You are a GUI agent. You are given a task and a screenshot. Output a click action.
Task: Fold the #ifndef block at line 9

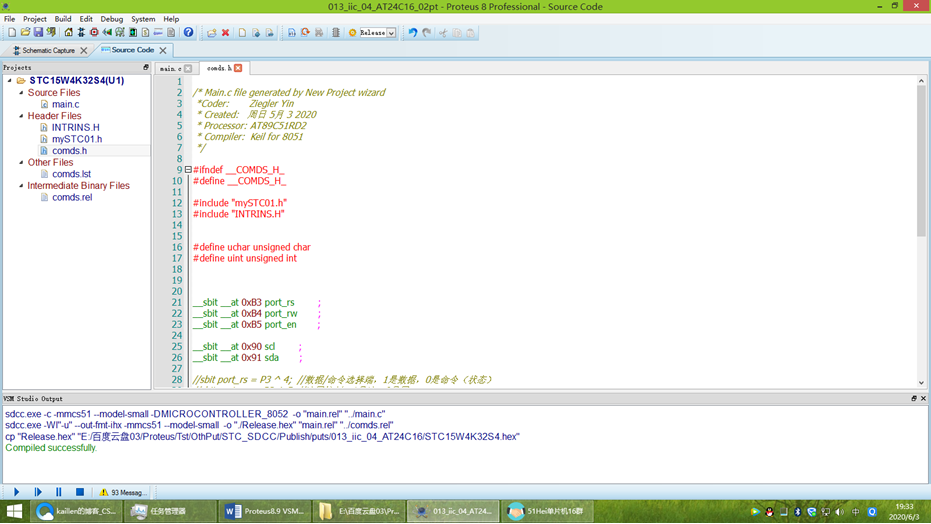pos(188,169)
